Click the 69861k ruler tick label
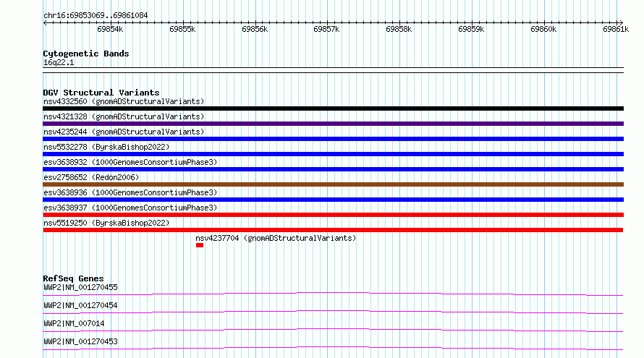Viewport: 644px width, 358px height. click(616, 29)
